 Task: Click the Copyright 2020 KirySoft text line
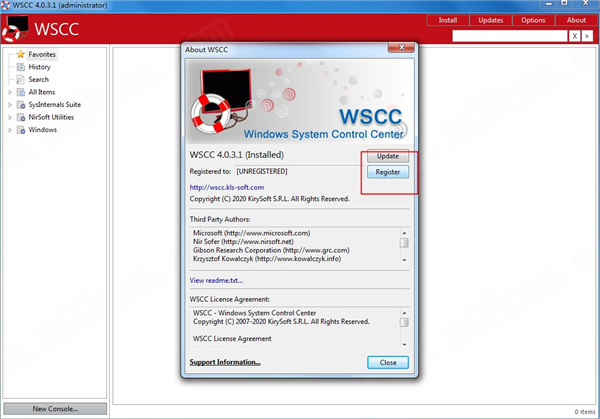coord(269,199)
